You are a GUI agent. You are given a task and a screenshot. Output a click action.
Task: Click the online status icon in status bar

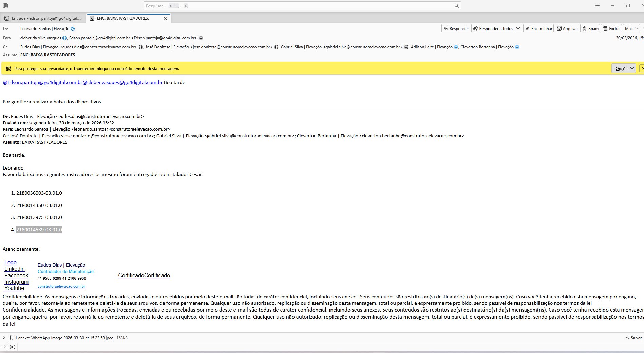click(x=13, y=347)
